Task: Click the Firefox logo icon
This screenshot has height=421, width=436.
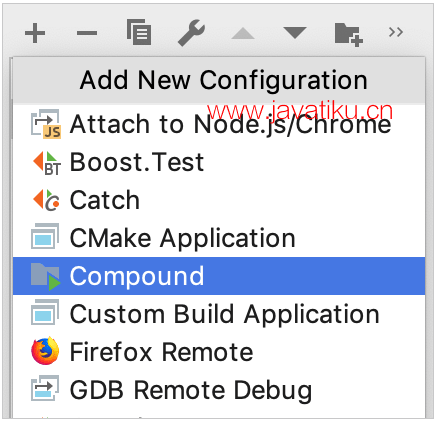Action: click(45, 351)
